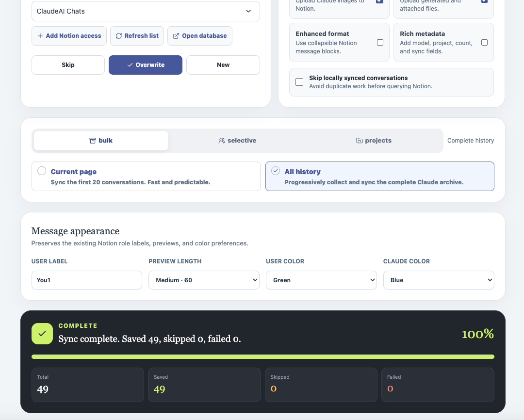Click the people icon on selective tab
The image size is (524, 420).
(222, 141)
